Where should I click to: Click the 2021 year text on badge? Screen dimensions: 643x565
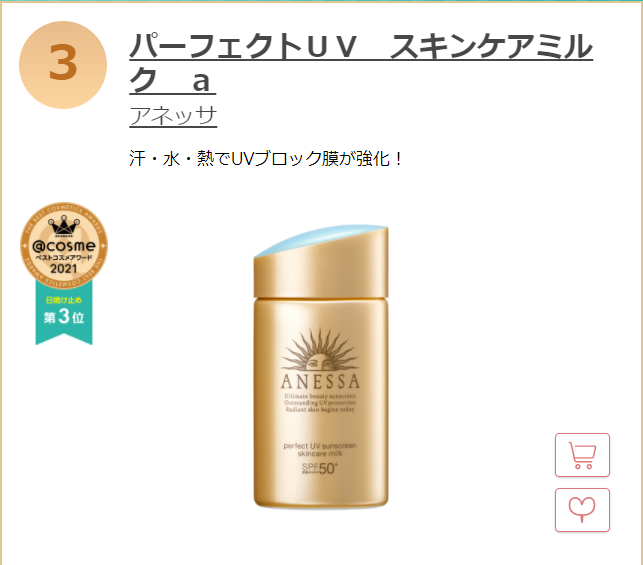(x=64, y=269)
